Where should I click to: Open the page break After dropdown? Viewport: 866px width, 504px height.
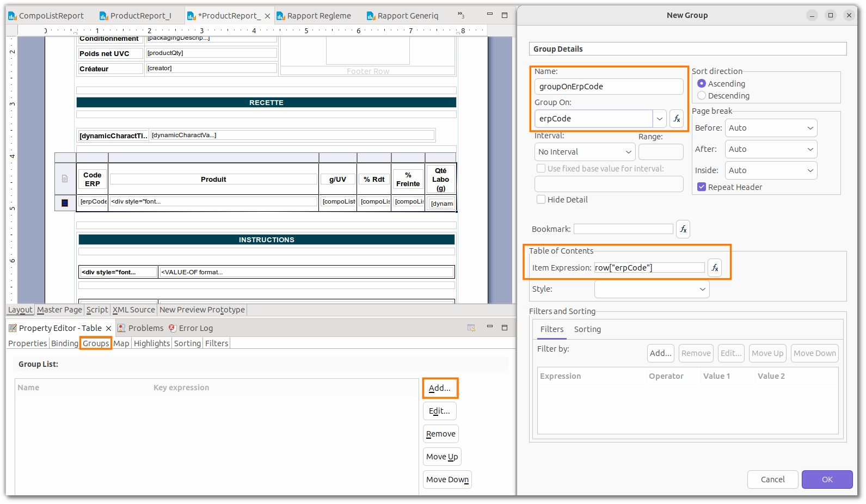click(x=771, y=149)
